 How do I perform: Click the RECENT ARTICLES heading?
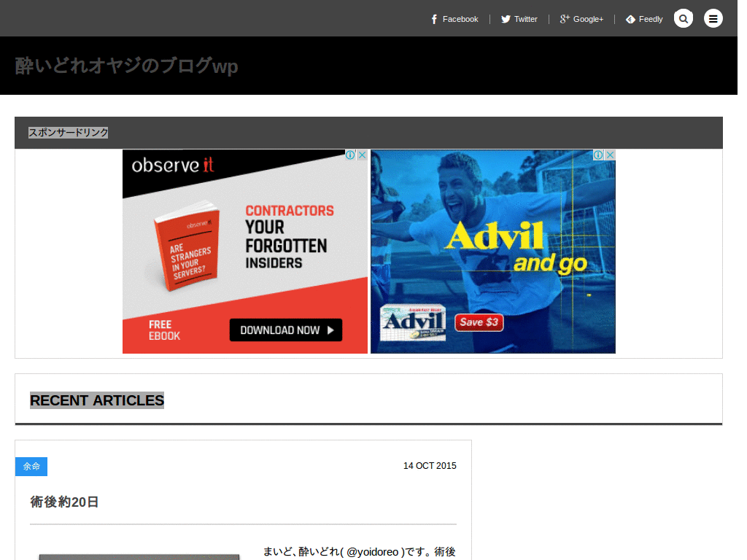[x=97, y=400]
